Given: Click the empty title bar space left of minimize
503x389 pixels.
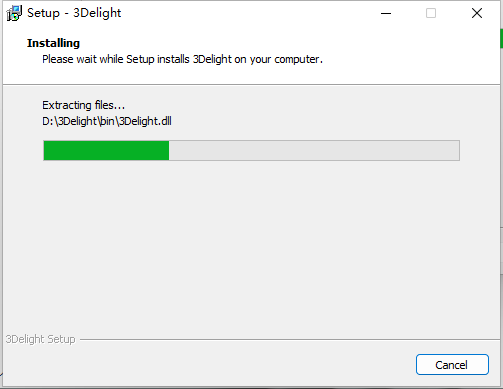Looking at the screenshot, I should tap(250, 13).
